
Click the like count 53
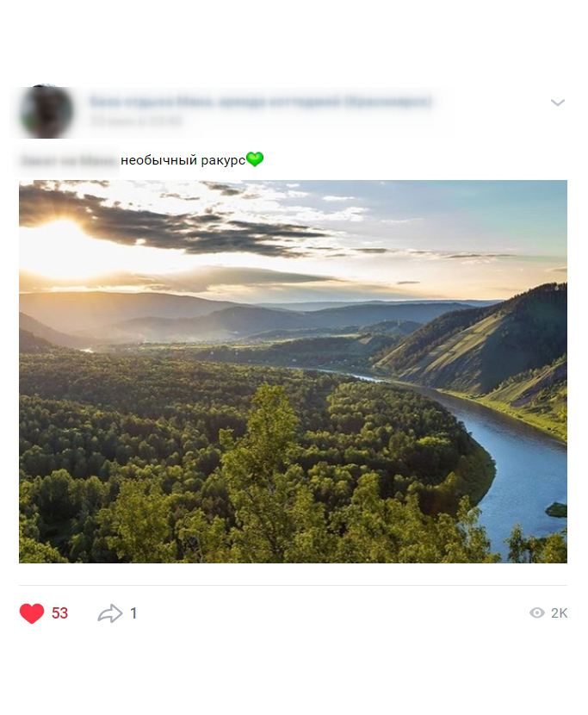pyautogui.click(x=59, y=612)
